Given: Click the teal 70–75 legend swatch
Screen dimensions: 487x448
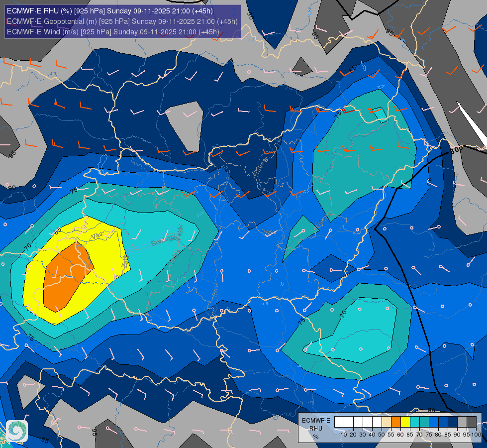Looking at the screenshot, I should [x=424, y=422].
